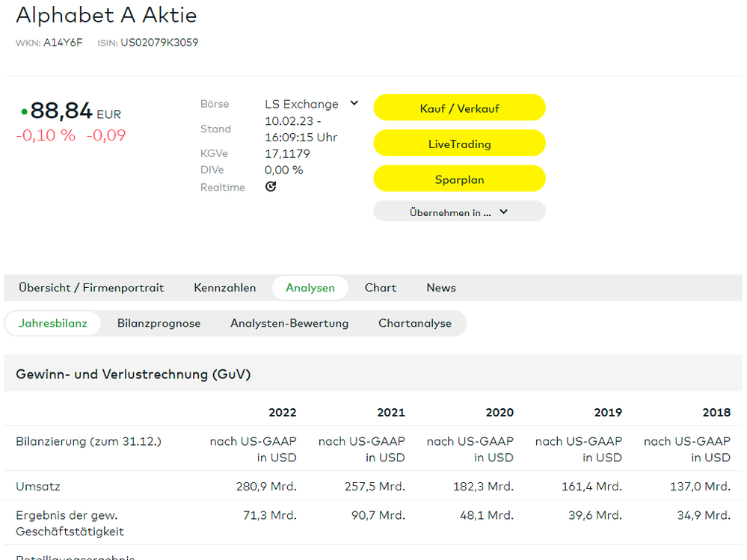Open the Sparplan button
Screen dimensions: 747x560
(x=459, y=179)
